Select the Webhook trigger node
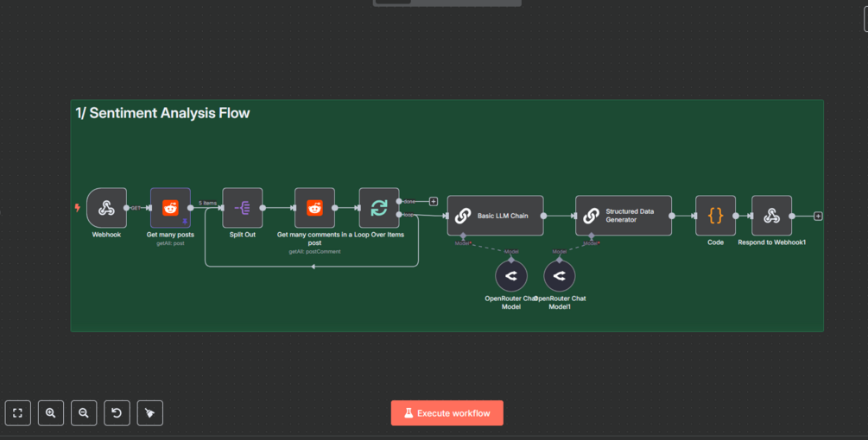Viewport: 868px width, 440px height. 106,208
